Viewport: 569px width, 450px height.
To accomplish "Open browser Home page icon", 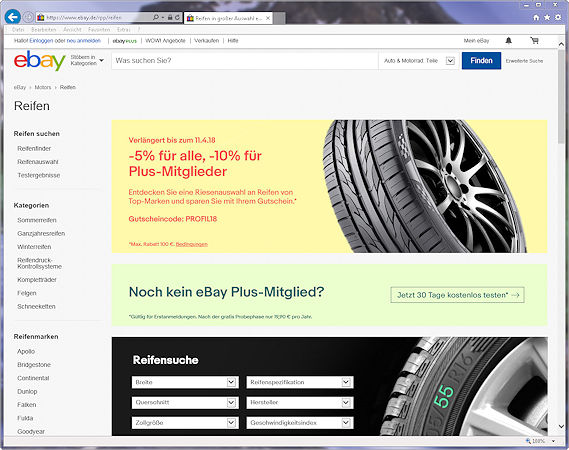I will [x=536, y=17].
